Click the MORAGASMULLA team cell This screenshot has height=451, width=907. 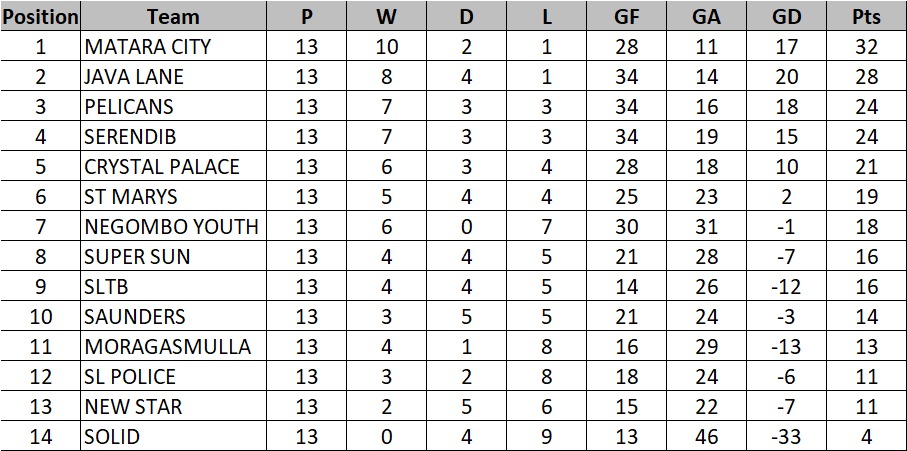174,346
